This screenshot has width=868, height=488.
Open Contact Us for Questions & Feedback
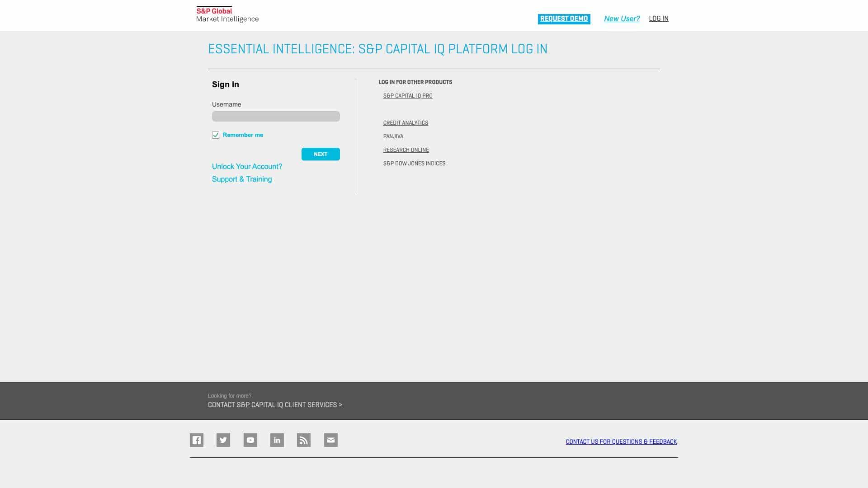pos(621,442)
